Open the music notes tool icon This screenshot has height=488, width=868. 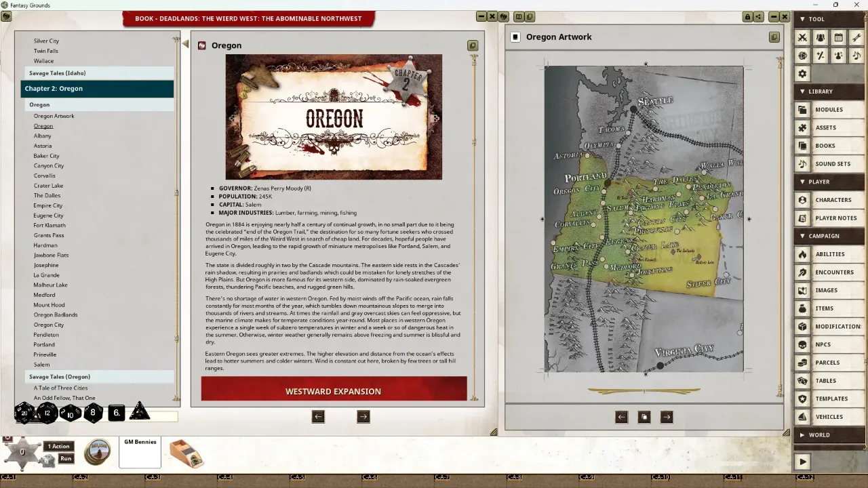pyautogui.click(x=856, y=56)
